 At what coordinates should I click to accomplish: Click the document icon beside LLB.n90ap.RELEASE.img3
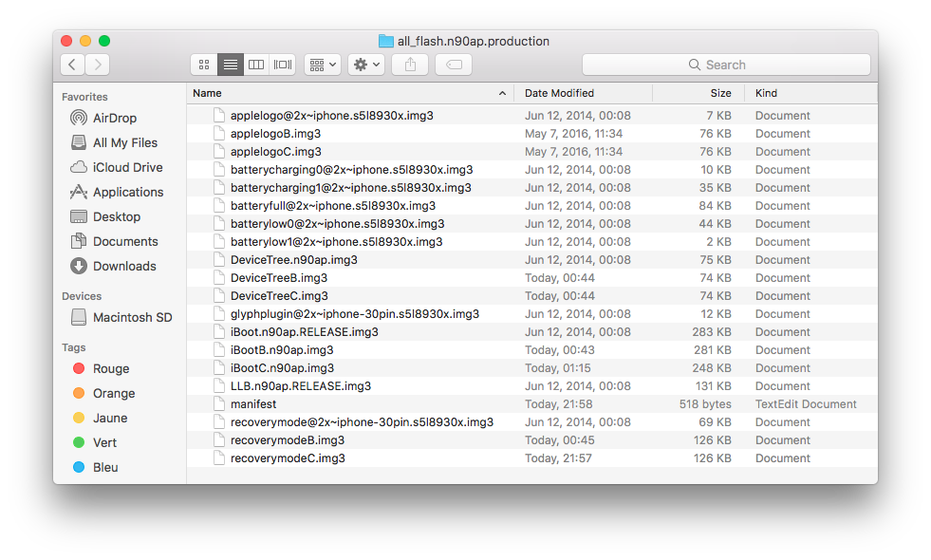pos(219,385)
